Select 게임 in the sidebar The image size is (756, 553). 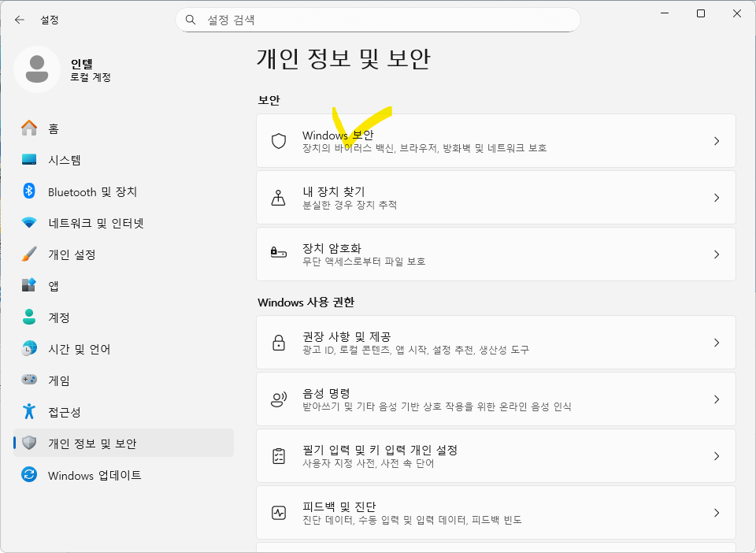pyautogui.click(x=124, y=380)
